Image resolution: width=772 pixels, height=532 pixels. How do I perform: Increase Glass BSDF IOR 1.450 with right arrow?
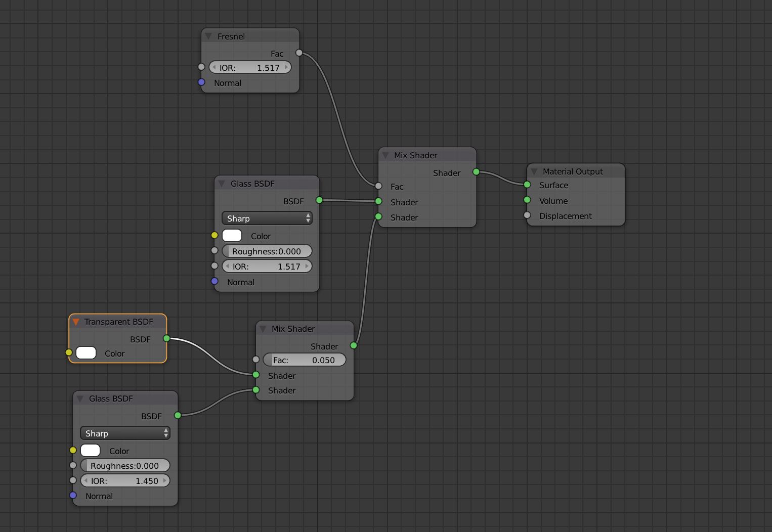coord(164,480)
